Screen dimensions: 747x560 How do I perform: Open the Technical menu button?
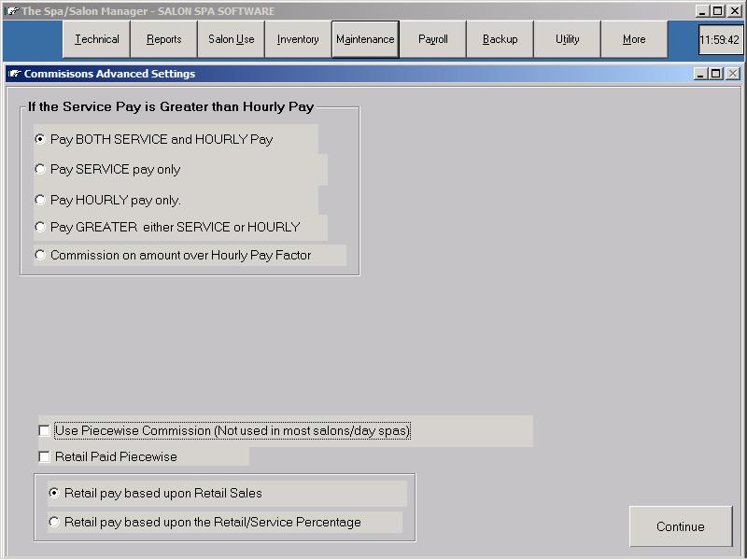pyautogui.click(x=96, y=39)
